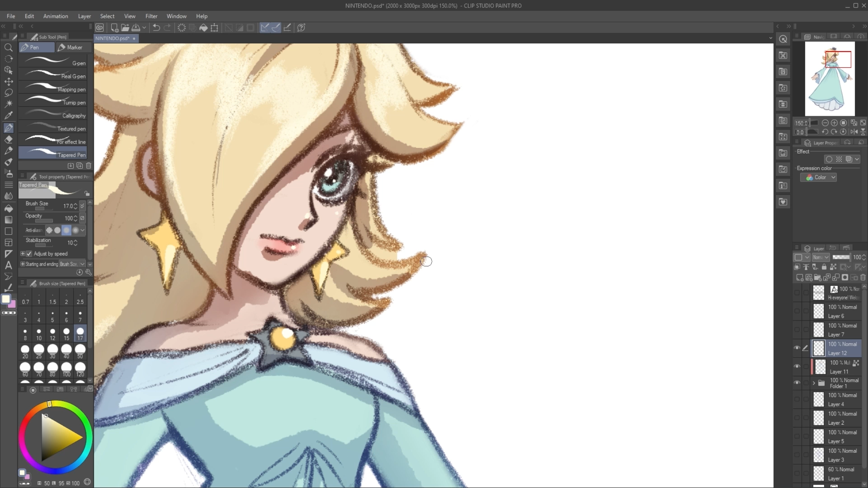Select the Rotate view tool
The image size is (868, 488).
(x=8, y=59)
